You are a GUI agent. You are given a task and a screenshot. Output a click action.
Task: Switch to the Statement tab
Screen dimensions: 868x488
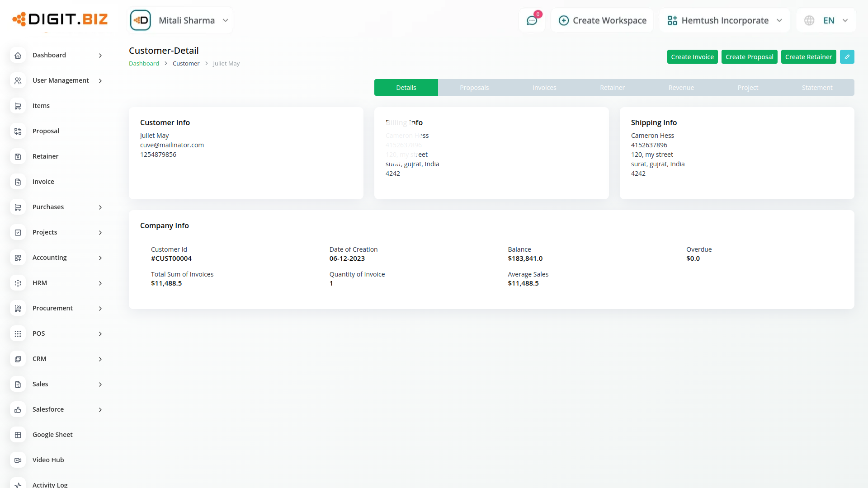point(816,88)
